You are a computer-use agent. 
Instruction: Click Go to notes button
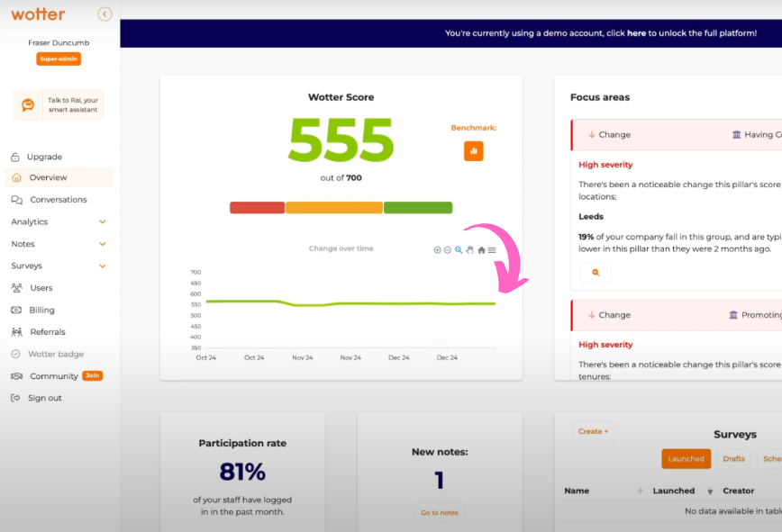[440, 512]
